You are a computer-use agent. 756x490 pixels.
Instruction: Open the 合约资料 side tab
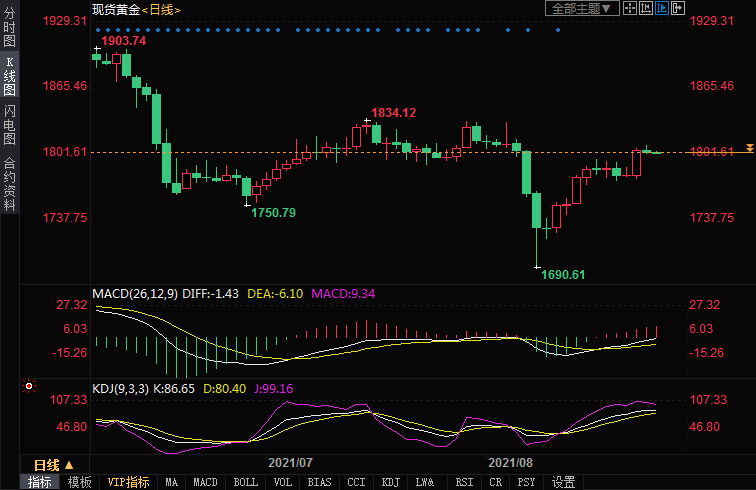pos(10,183)
